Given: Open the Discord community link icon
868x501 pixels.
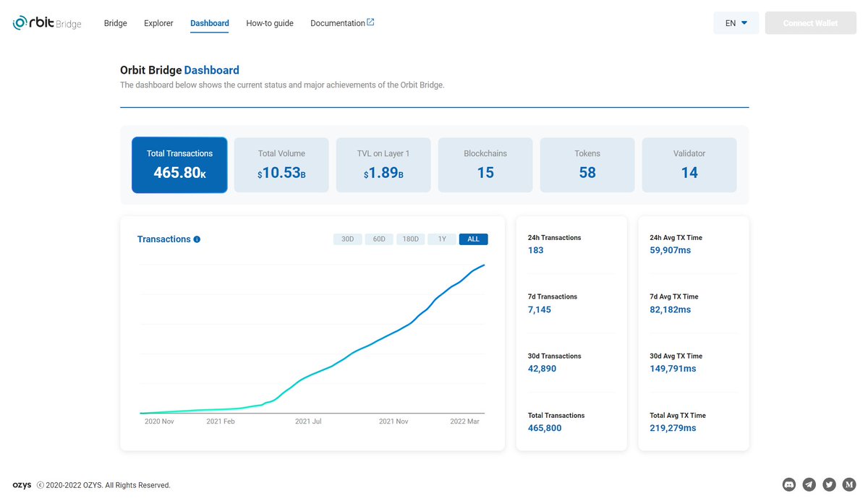Looking at the screenshot, I should (789, 484).
